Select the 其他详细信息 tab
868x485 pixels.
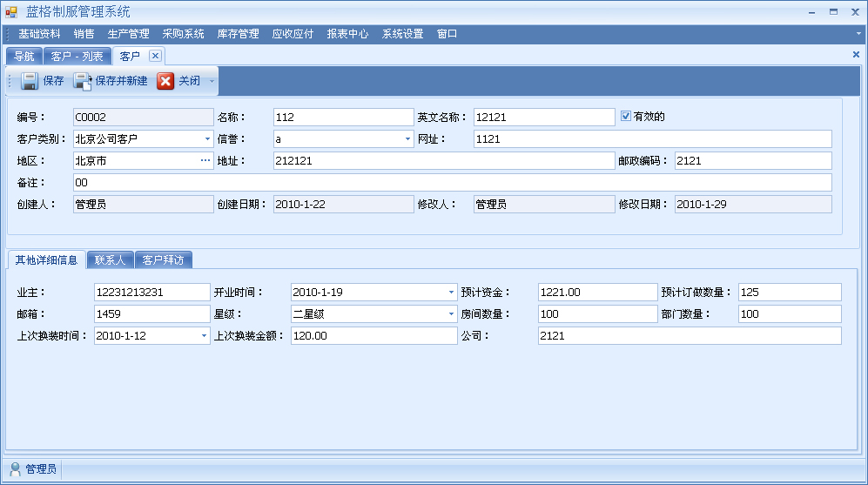click(x=46, y=259)
